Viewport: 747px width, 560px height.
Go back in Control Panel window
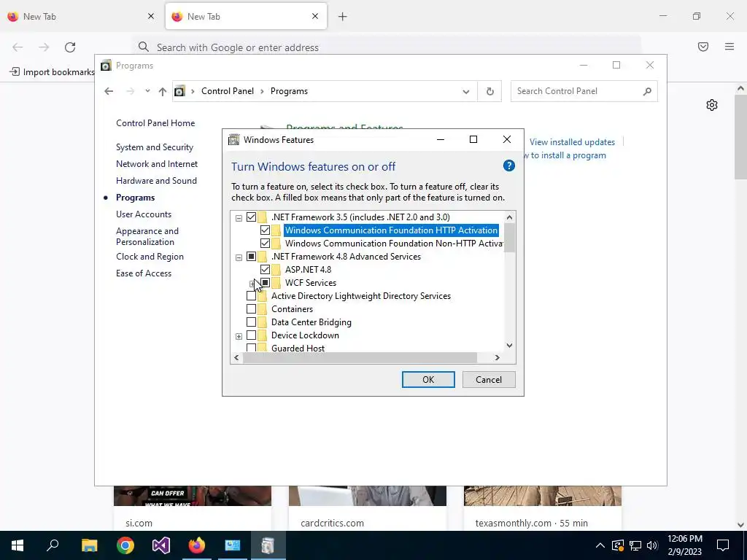point(109,91)
